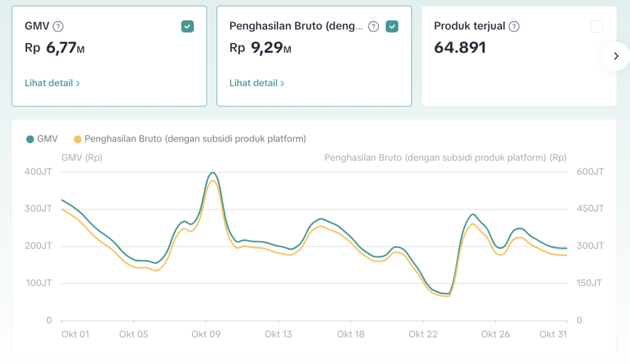
Task: Click the Okt 09 date on the x-axis
Action: click(205, 334)
